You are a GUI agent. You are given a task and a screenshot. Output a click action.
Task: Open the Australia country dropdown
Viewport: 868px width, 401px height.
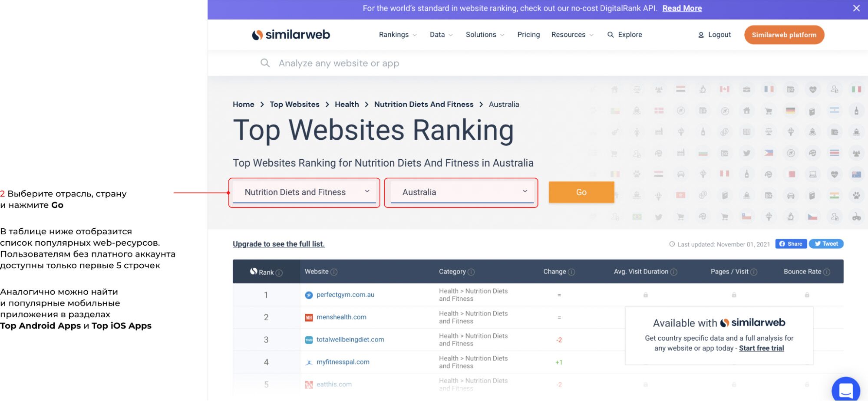tap(462, 192)
